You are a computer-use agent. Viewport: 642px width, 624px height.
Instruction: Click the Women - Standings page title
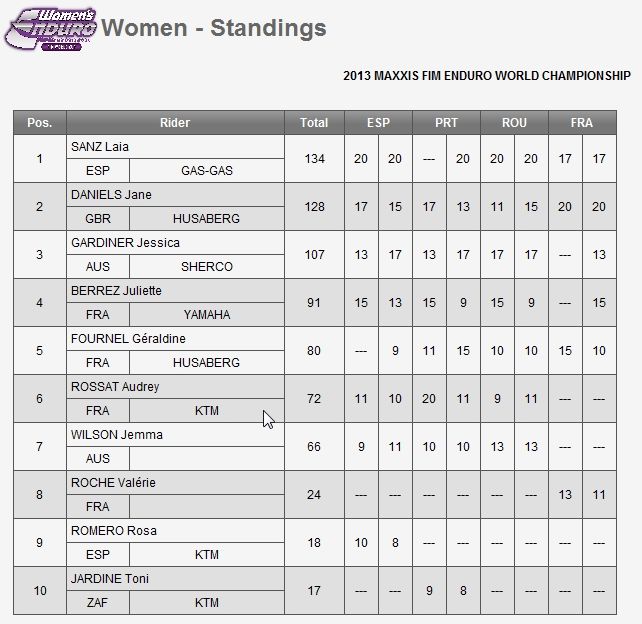click(x=214, y=28)
